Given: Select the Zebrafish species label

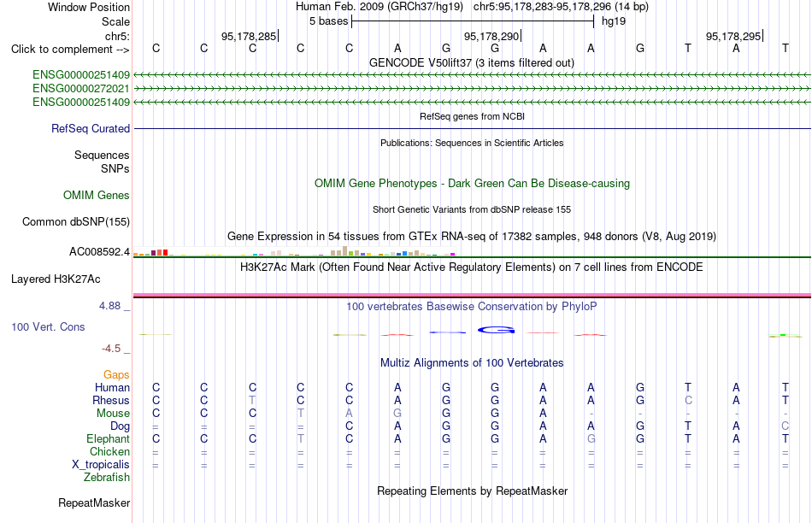Looking at the screenshot, I should (107, 477).
